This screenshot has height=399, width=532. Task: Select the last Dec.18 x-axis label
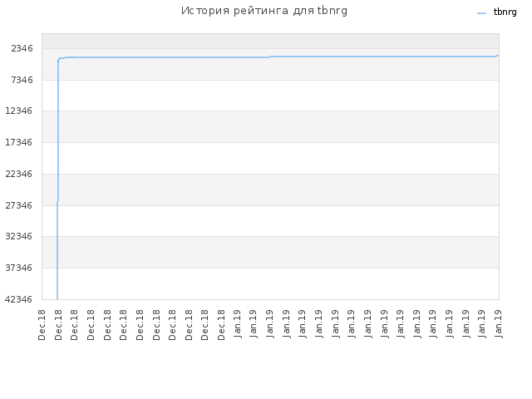coord(221,325)
